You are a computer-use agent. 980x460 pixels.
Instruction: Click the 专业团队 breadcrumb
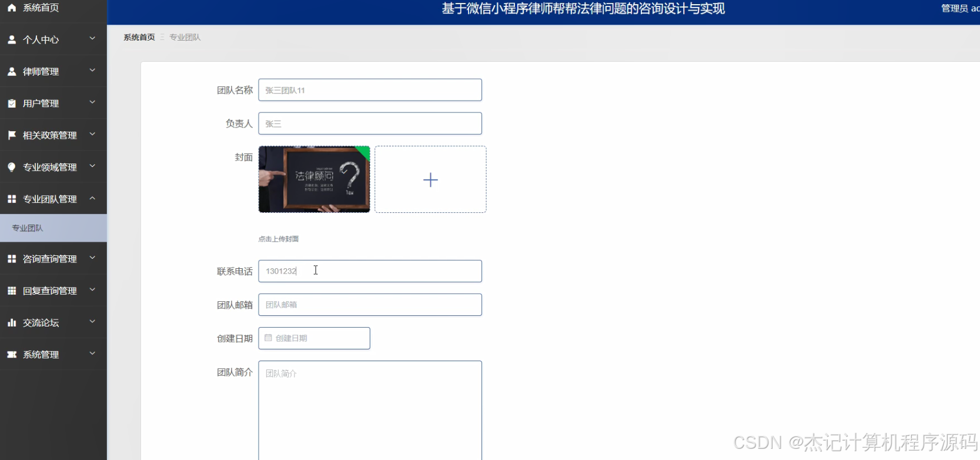pos(185,37)
